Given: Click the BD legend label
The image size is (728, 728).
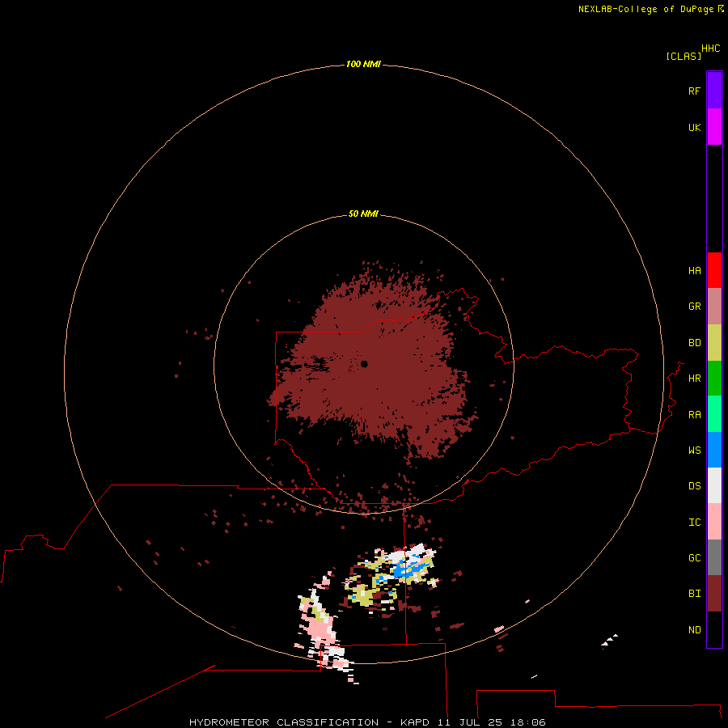Looking at the screenshot, I should (x=694, y=343).
